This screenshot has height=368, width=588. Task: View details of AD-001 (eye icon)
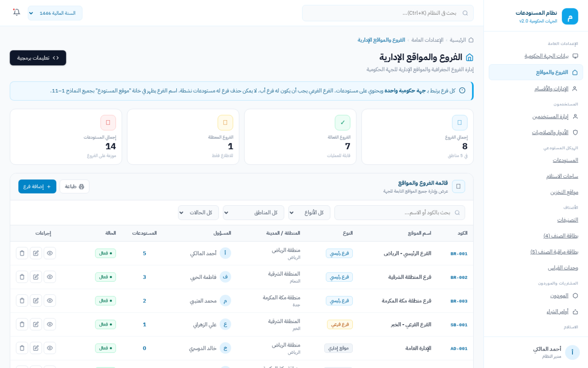coord(50,348)
